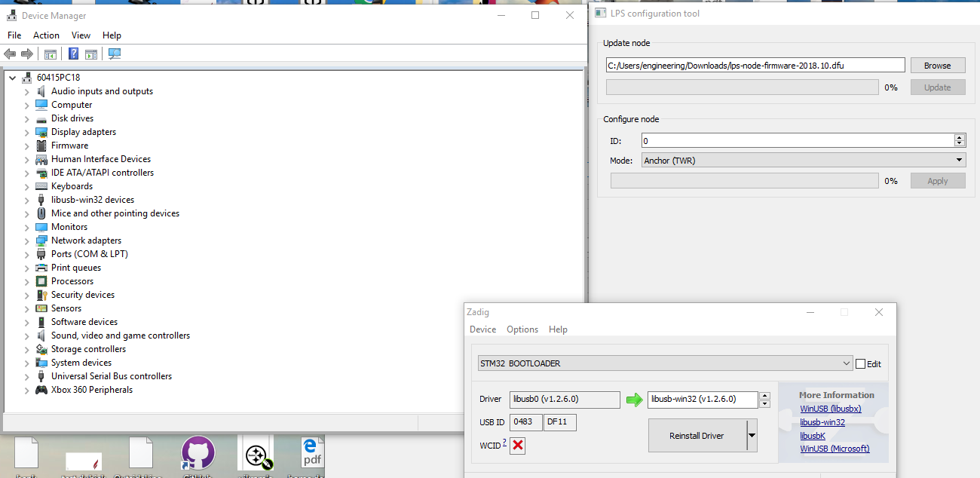The image size is (980, 478).
Task: Click the node ID input field
Action: (797, 141)
